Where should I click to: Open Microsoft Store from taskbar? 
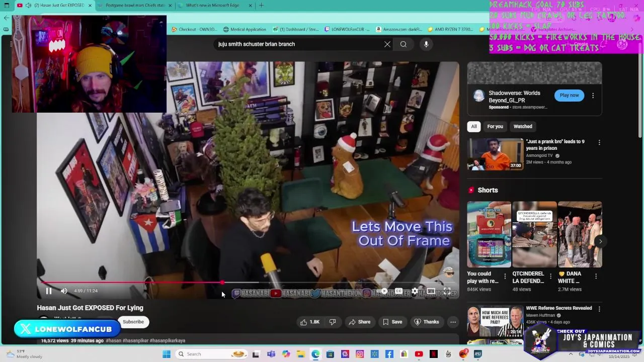coord(330,354)
